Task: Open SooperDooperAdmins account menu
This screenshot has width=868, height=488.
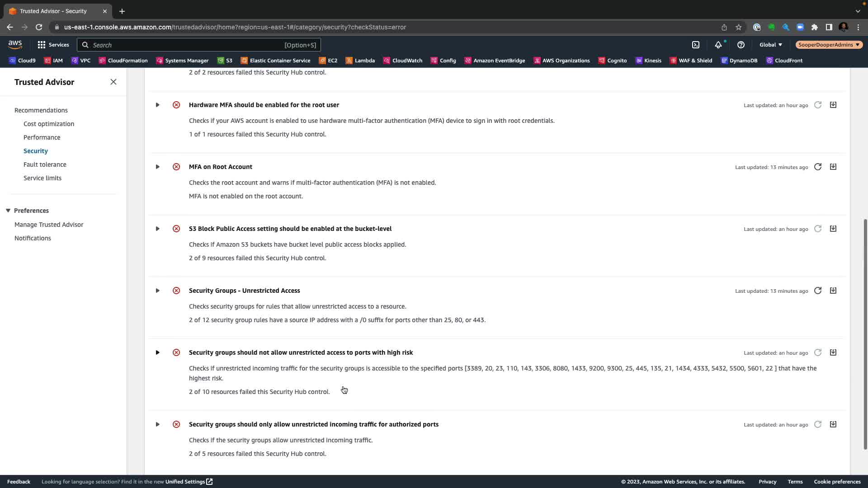Action: click(x=829, y=45)
